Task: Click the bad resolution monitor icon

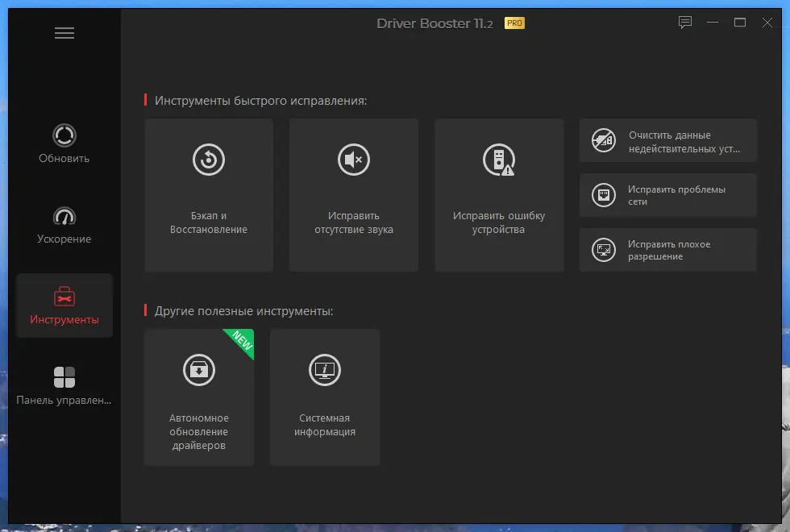Action: click(604, 250)
